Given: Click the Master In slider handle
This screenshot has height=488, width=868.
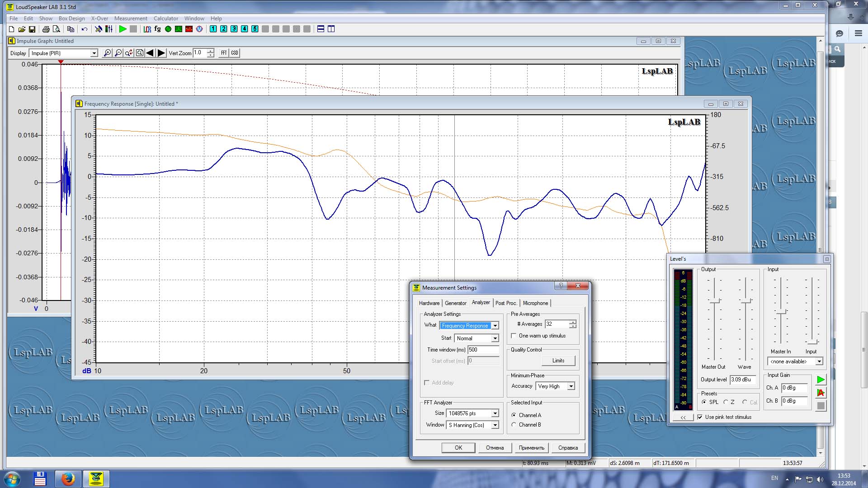Looking at the screenshot, I should point(781,311).
